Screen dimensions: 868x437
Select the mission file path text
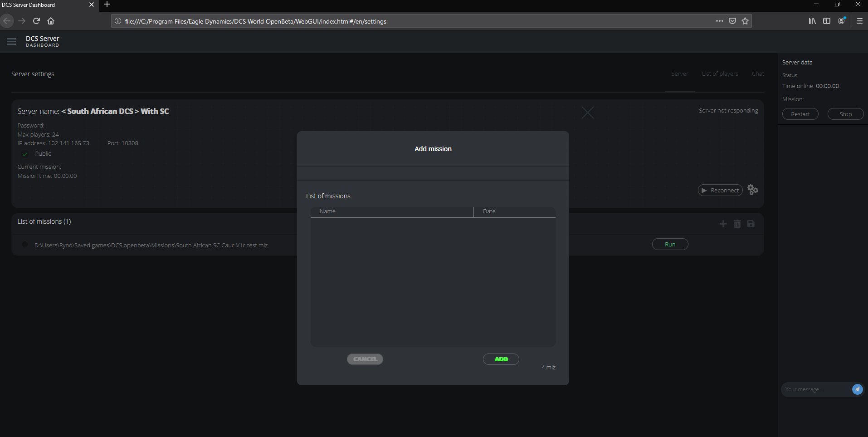(x=151, y=245)
